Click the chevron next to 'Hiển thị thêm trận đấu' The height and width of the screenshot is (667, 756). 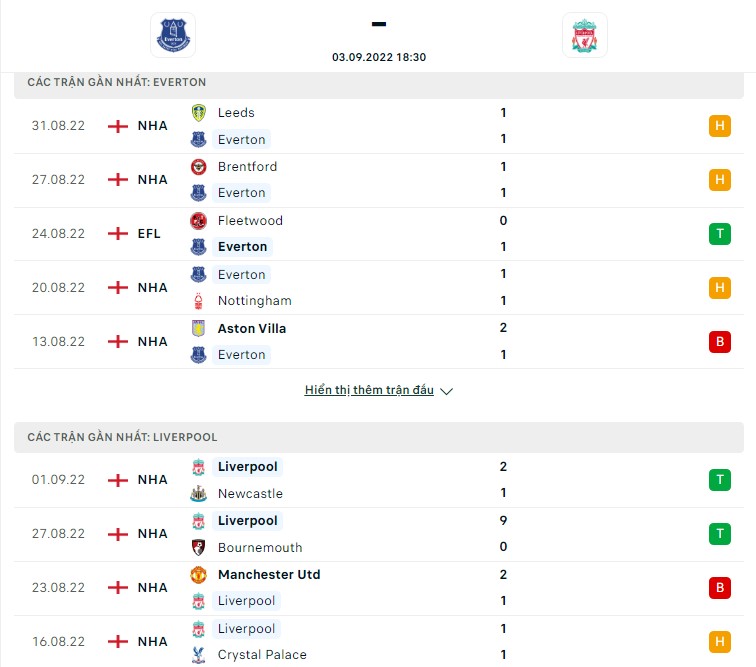click(x=446, y=391)
